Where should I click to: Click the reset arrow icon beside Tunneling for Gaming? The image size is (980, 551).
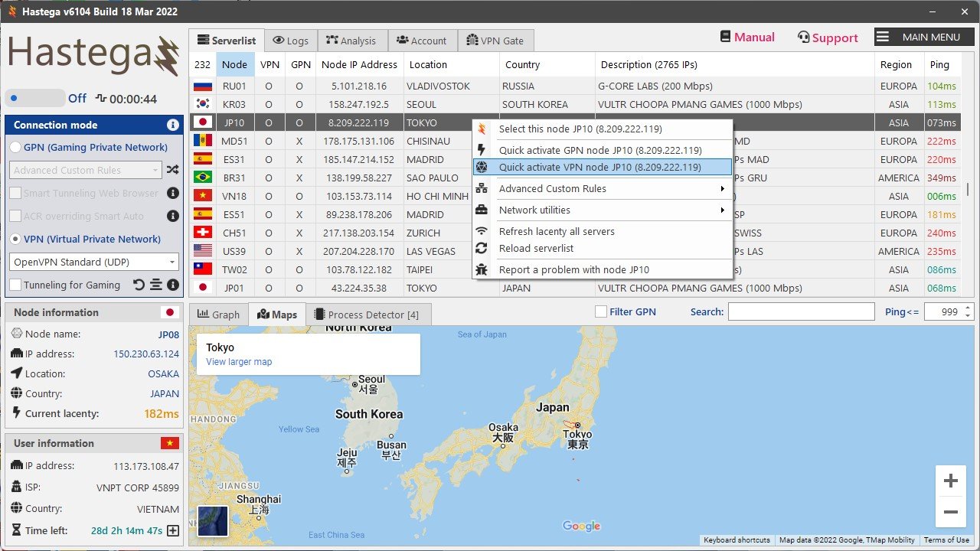point(139,285)
